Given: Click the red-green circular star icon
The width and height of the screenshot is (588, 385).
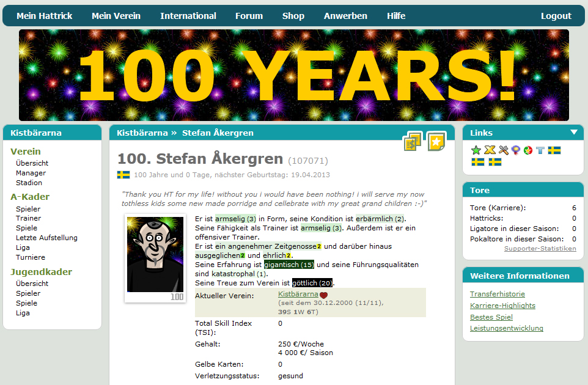Looking at the screenshot, I should 527,150.
